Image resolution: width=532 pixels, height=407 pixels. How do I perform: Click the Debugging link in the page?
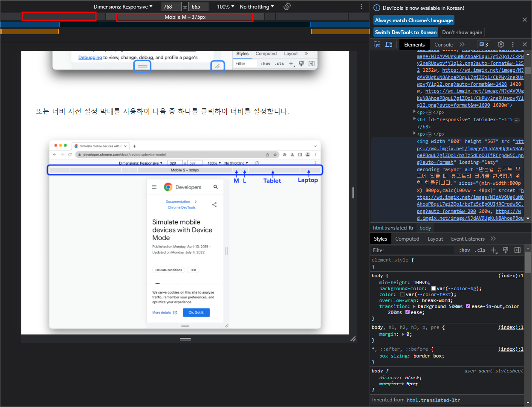point(90,58)
